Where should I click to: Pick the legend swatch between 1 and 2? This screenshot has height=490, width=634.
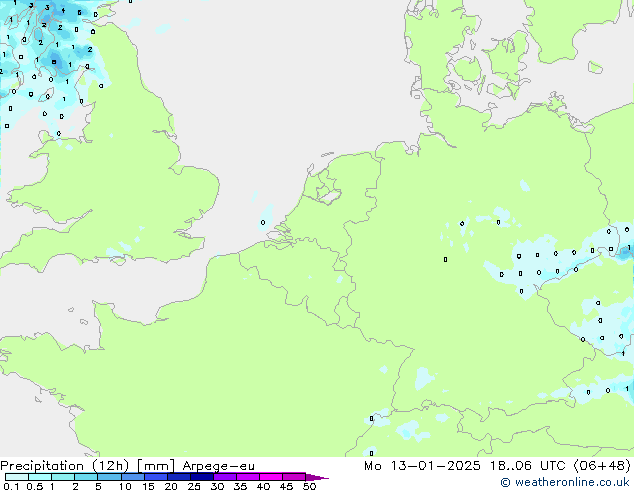[63, 477]
